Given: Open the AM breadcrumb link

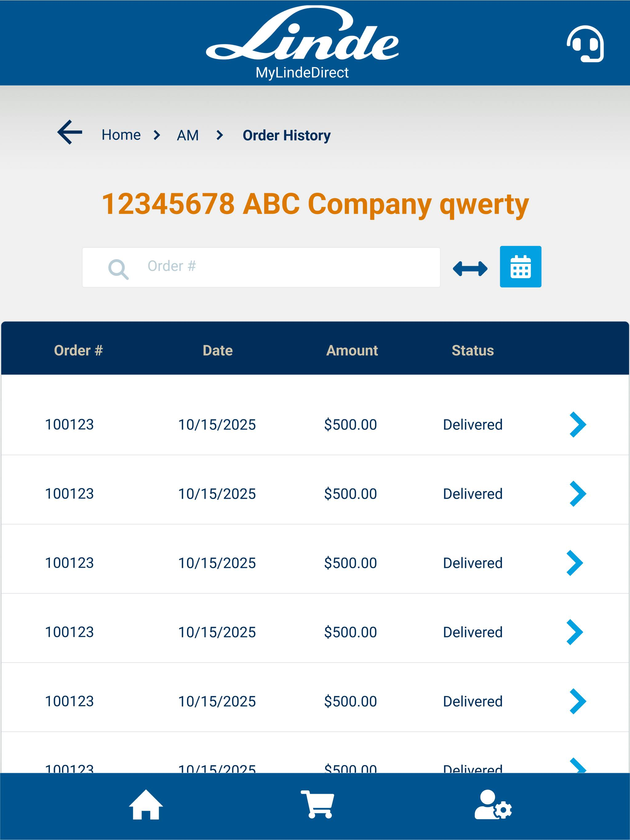Looking at the screenshot, I should point(188,135).
